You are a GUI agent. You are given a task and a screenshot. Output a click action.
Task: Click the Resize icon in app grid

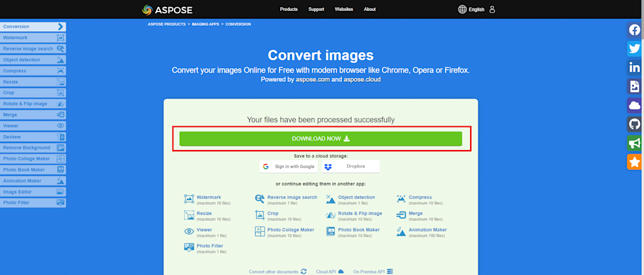pyautogui.click(x=189, y=215)
